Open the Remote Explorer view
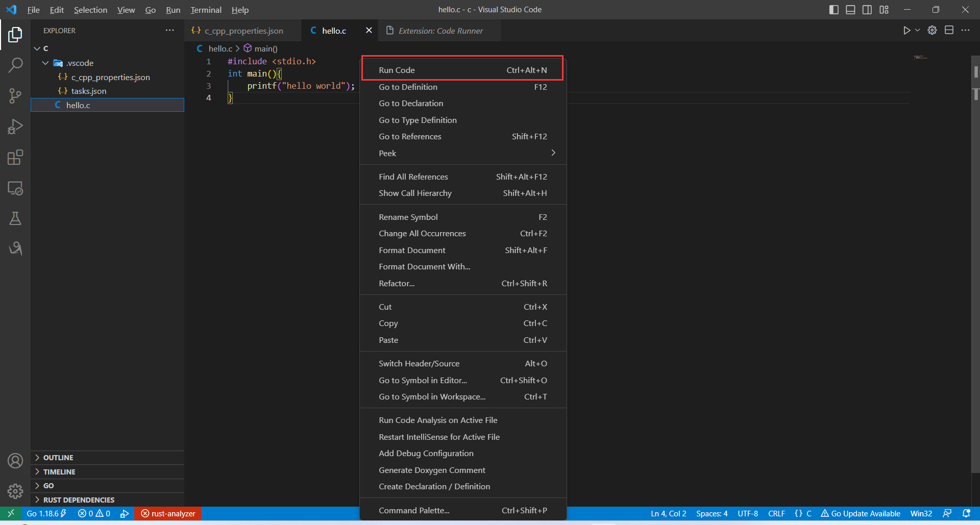This screenshot has height=525, width=980. 15,188
